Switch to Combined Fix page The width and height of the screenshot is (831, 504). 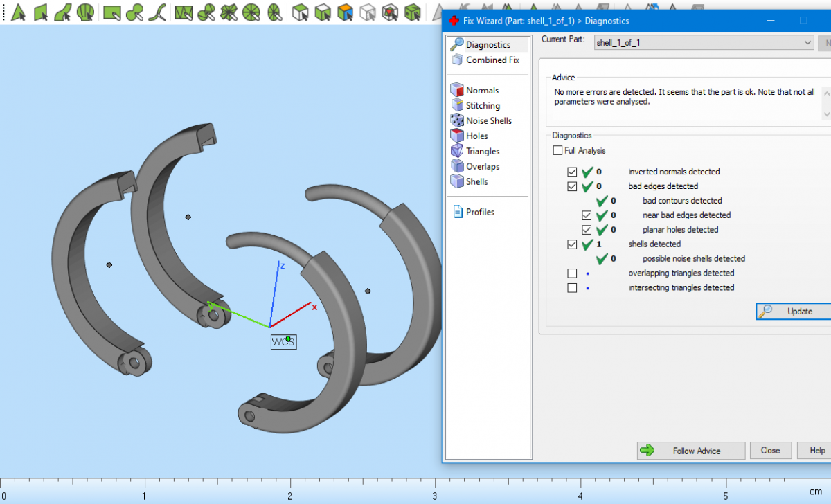492,60
